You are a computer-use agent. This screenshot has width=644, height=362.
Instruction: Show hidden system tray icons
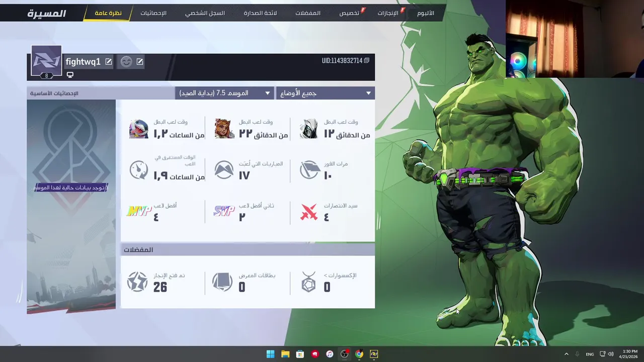(567, 354)
